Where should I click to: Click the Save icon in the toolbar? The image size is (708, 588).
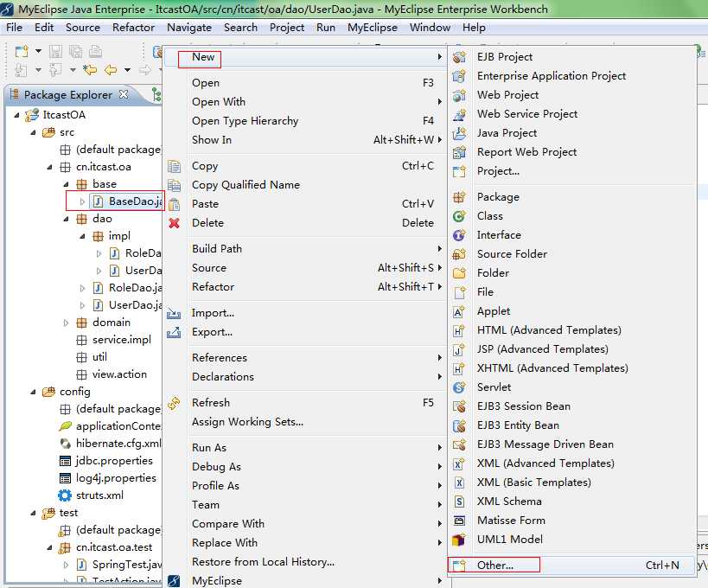(55, 52)
